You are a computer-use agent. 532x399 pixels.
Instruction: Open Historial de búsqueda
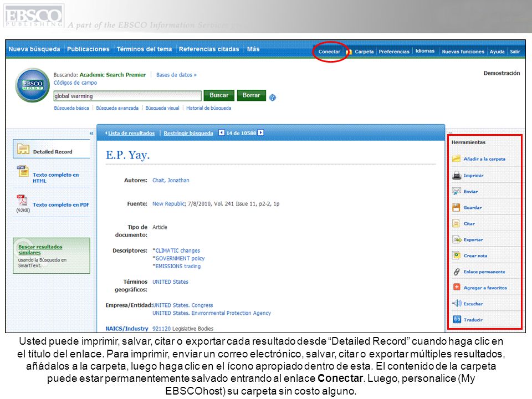click(209, 108)
